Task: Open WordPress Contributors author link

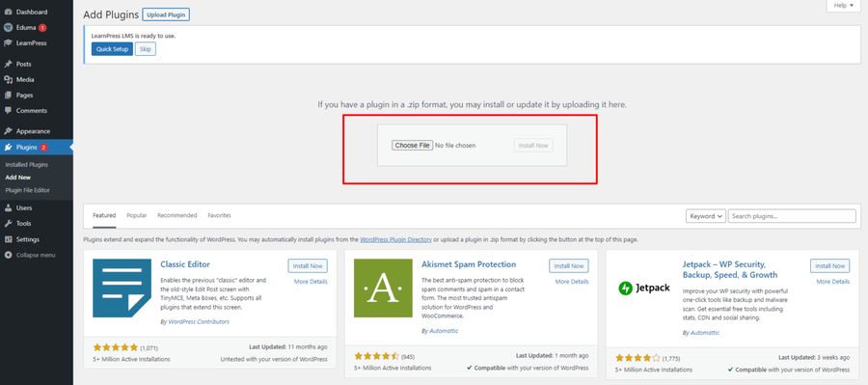Action: coord(198,322)
